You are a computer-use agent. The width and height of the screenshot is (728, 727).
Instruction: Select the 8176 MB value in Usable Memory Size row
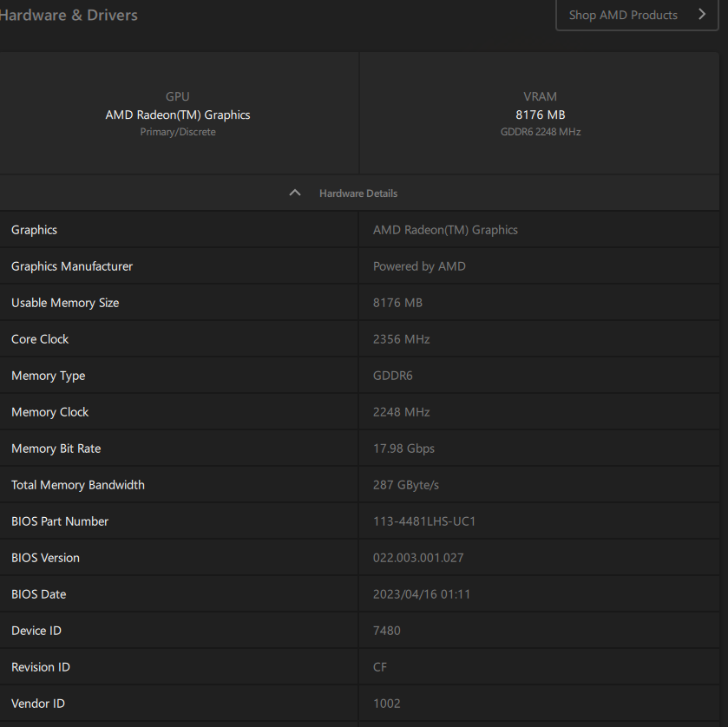coord(397,303)
